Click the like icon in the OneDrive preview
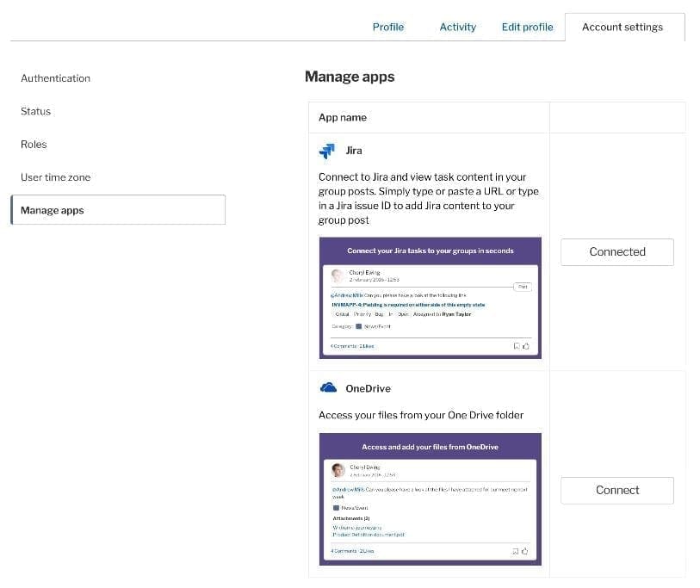Image resolution: width=700 pixels, height=588 pixels. [x=524, y=551]
